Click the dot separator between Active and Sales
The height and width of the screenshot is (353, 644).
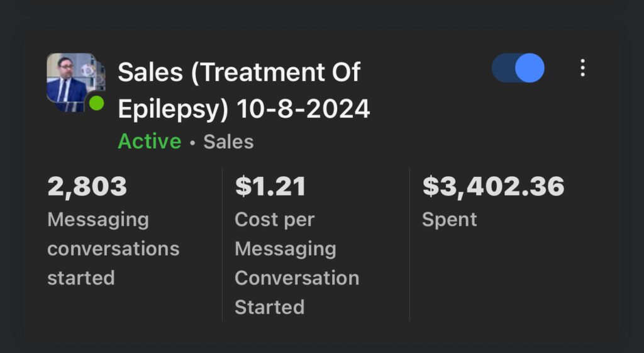click(x=192, y=143)
